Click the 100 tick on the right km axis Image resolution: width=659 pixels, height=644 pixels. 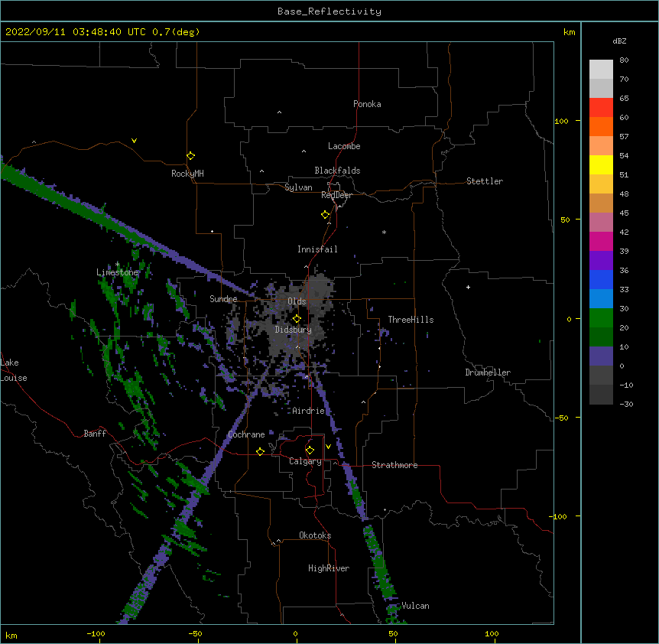coord(561,121)
